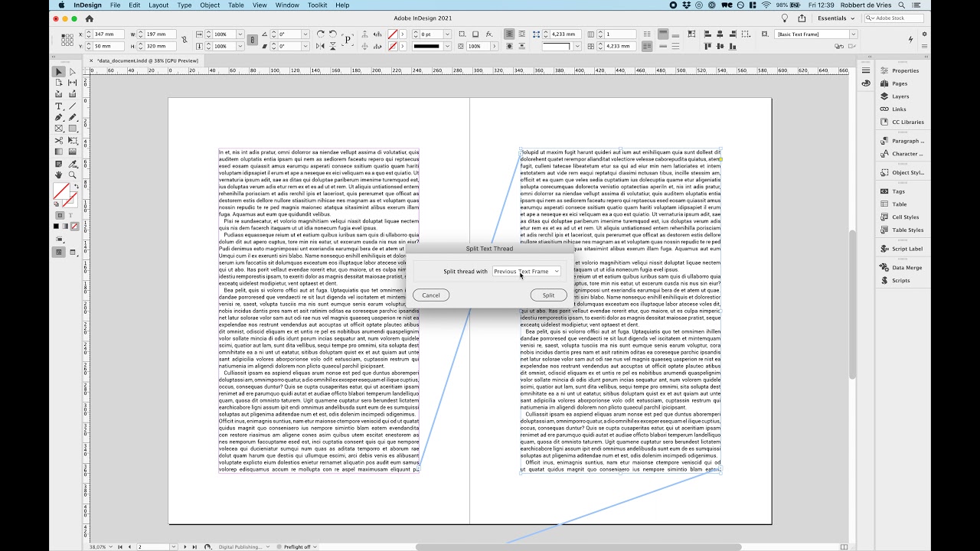Viewport: 980px width, 551px height.
Task: Enable Apply None swatch mode
Action: [x=74, y=227]
